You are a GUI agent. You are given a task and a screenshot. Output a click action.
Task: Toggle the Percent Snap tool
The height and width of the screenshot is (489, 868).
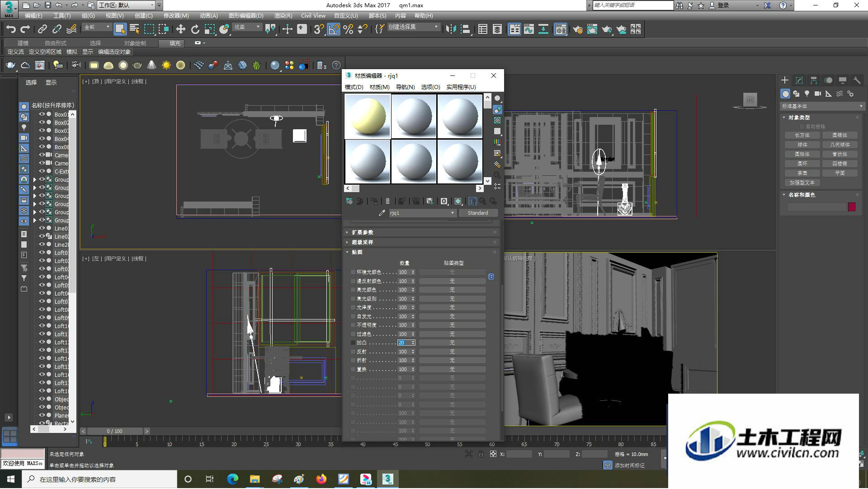(x=348, y=29)
